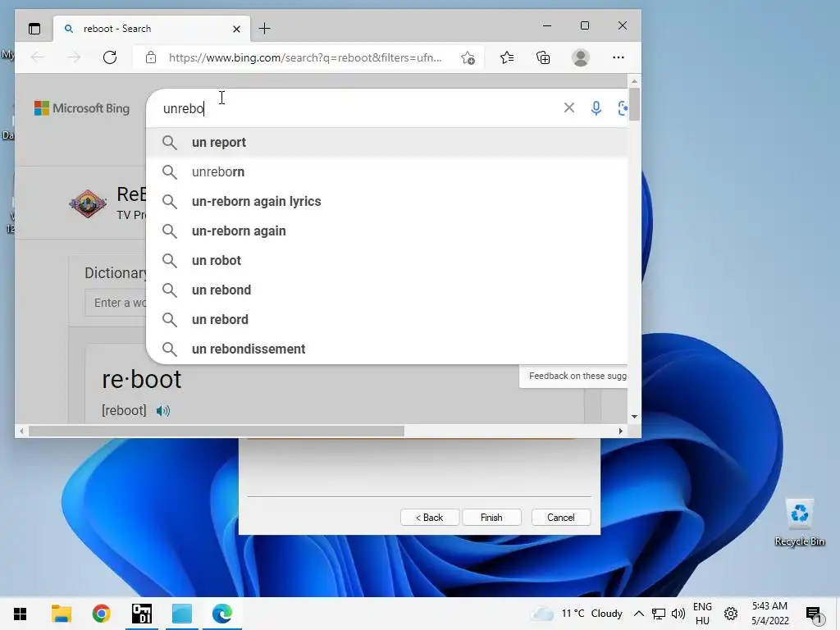Choose 'un-reborn again lyrics' suggestion
Screen dimensions: 840x630
pos(387,202)
